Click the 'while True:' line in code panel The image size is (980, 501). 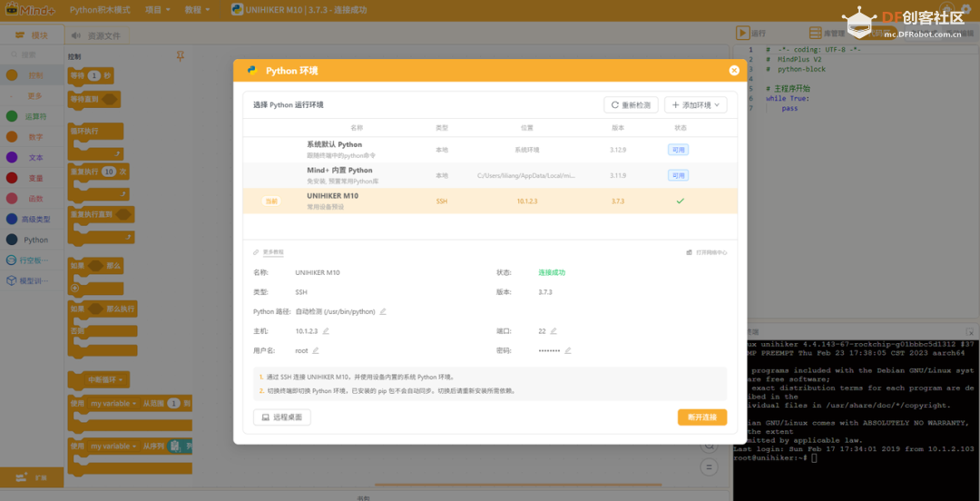pyautogui.click(x=788, y=99)
